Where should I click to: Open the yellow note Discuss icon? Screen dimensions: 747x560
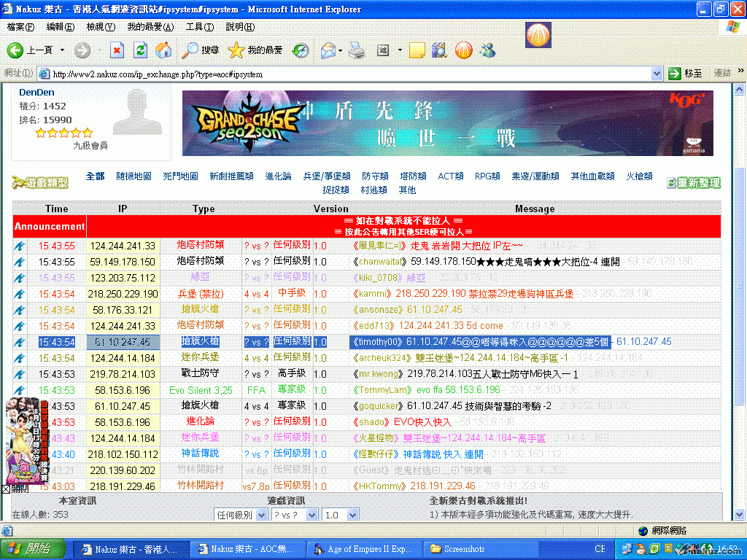point(417,50)
